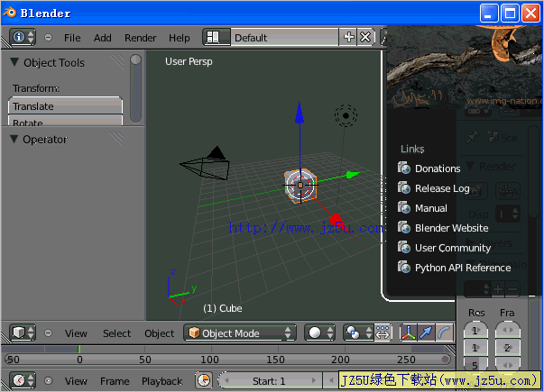Open the Python API Reference link

(x=454, y=268)
